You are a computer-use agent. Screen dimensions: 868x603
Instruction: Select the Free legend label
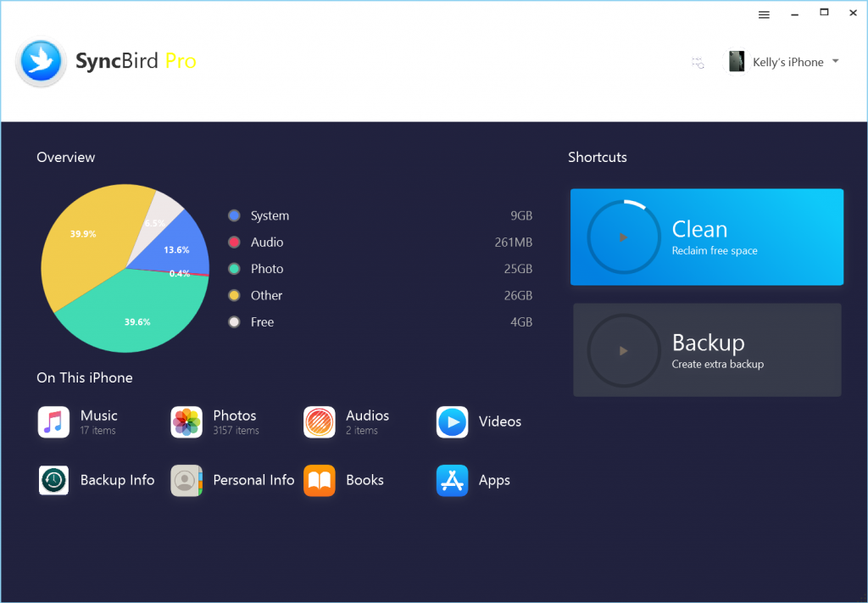coord(262,321)
